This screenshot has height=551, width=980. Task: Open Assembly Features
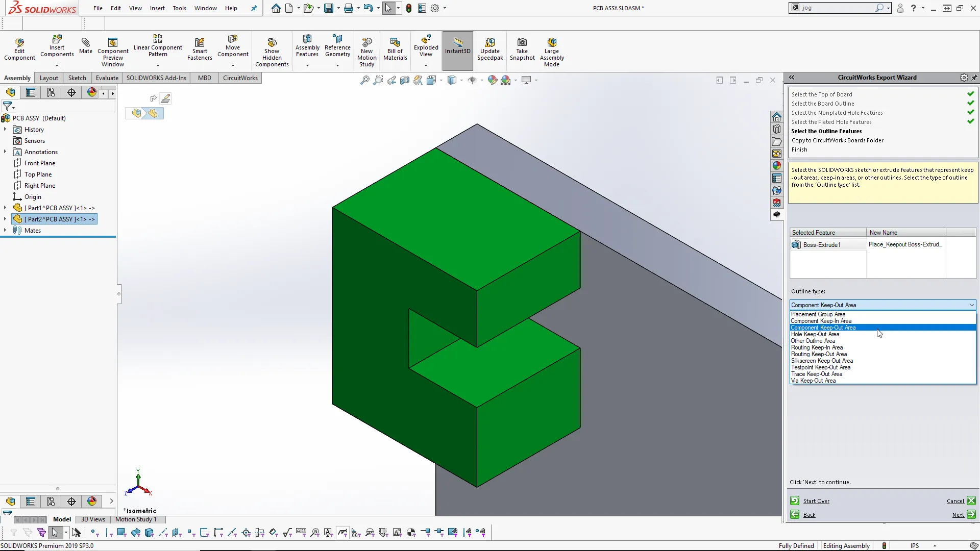point(307,46)
